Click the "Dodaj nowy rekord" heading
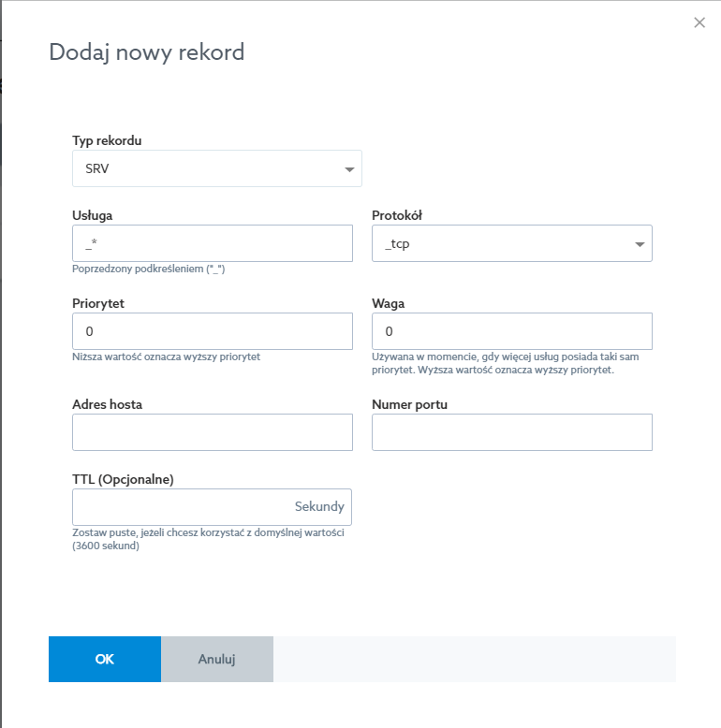The height and width of the screenshot is (728, 721). [147, 52]
